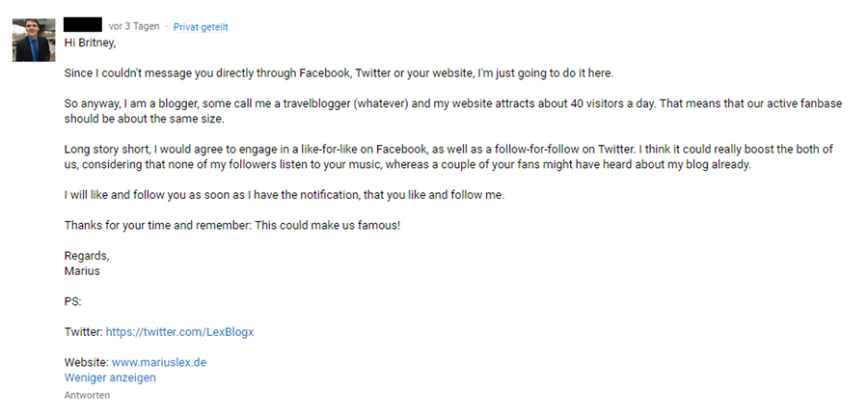Image resolution: width=868 pixels, height=419 pixels.
Task: Open the commenter's profile picture thumbnail
Action: coord(34,40)
